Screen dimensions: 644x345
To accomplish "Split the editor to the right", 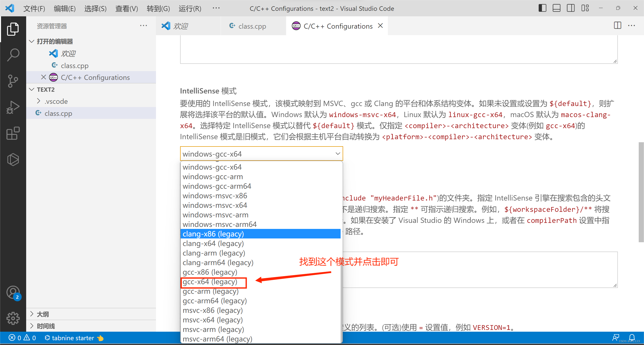I will (617, 25).
